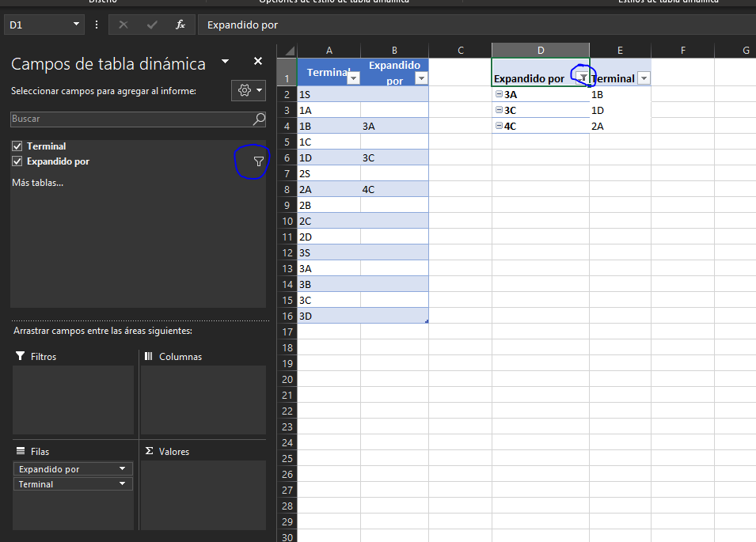Open the Más tablas... link
The height and width of the screenshot is (542, 756).
click(x=38, y=183)
